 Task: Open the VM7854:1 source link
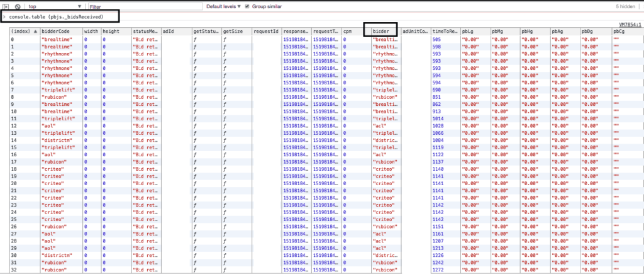pyautogui.click(x=631, y=25)
